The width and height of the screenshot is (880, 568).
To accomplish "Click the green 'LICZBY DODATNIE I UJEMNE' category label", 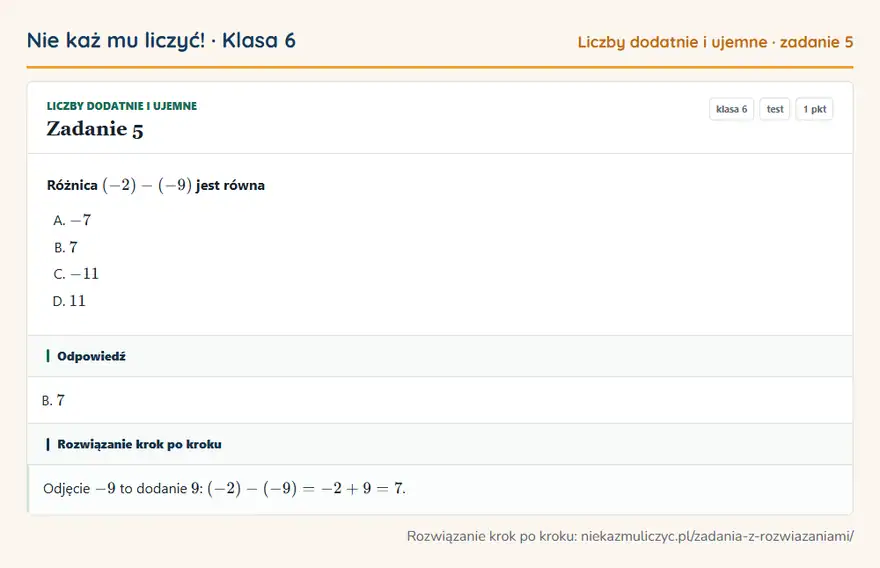I will (x=122, y=106).
